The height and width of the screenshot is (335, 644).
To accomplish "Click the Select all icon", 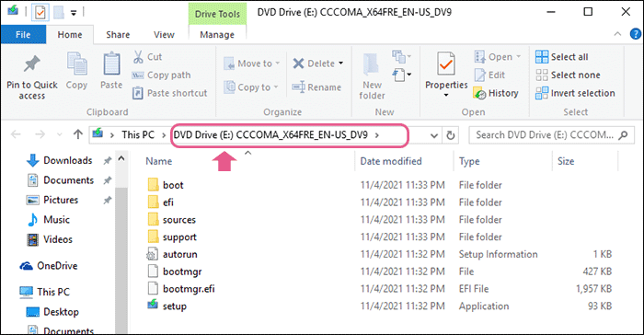I will [x=542, y=57].
